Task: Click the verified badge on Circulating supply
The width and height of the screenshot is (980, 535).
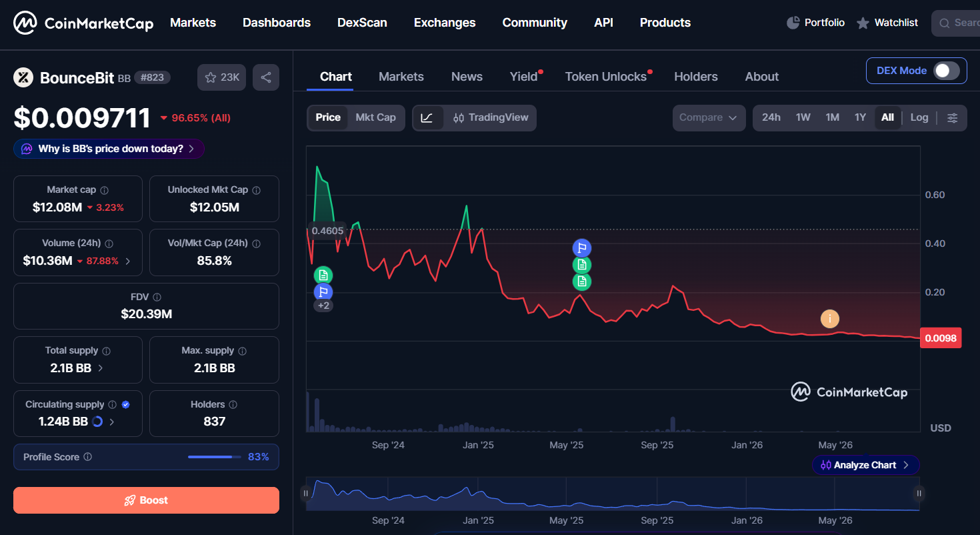Action: point(126,405)
